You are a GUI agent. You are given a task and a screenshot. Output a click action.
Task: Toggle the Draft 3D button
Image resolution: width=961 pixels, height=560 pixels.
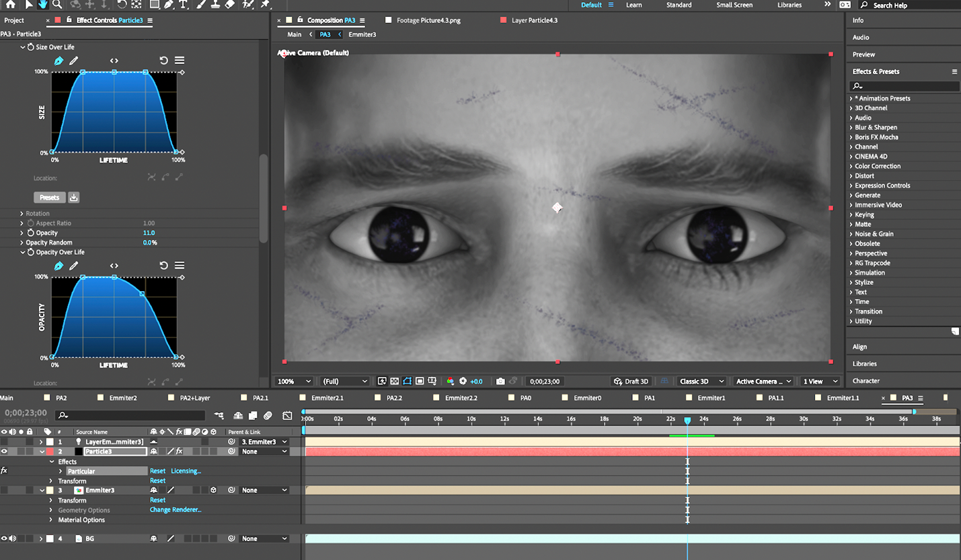click(x=631, y=381)
